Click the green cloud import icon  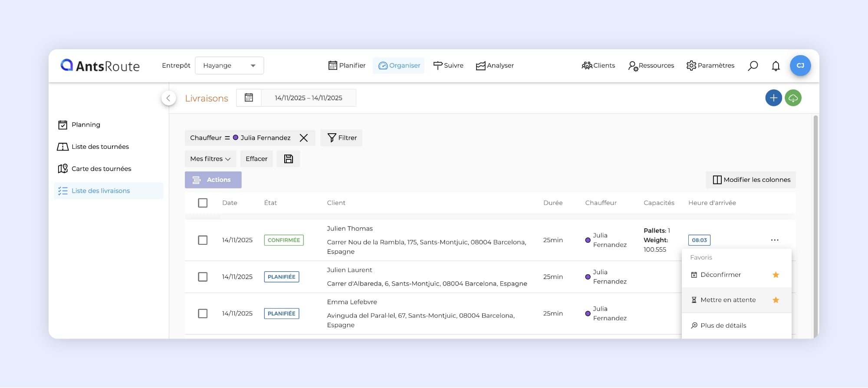pos(793,98)
